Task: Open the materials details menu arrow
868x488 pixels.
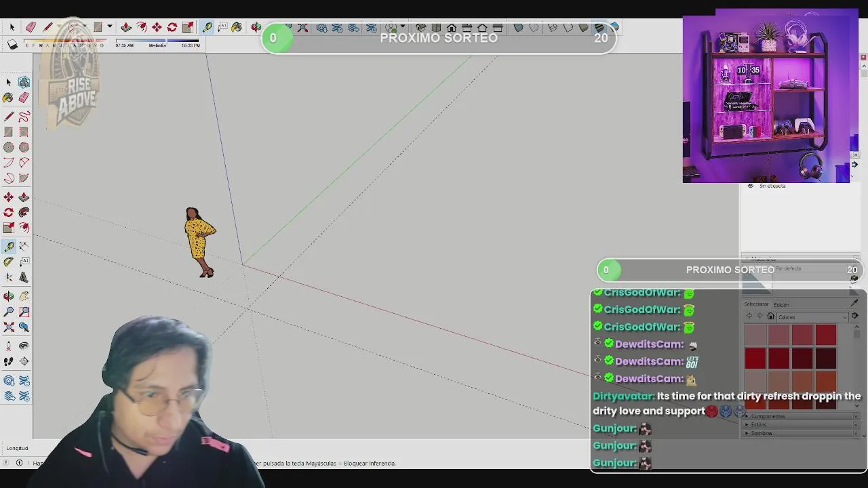Action: (855, 317)
